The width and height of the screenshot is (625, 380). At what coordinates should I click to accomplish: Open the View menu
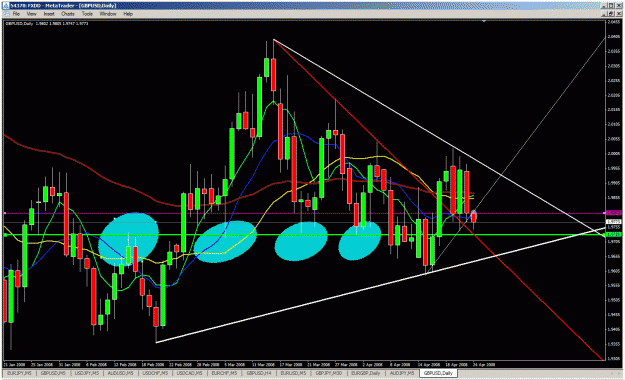pos(31,14)
